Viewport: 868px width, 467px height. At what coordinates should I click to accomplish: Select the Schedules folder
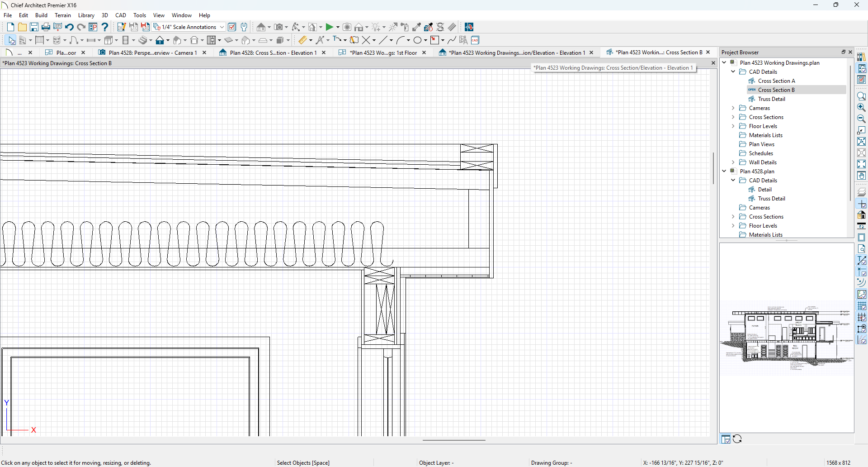click(x=761, y=153)
